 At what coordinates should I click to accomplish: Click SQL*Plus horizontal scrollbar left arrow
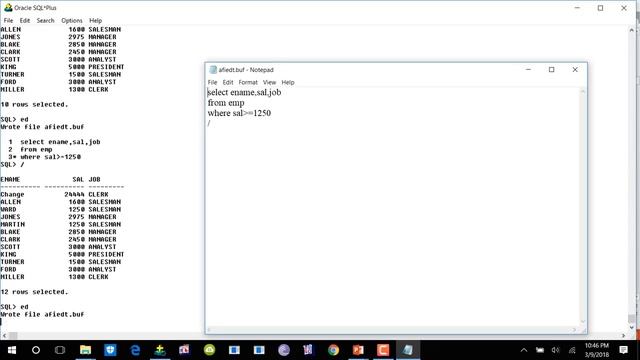click(4, 336)
